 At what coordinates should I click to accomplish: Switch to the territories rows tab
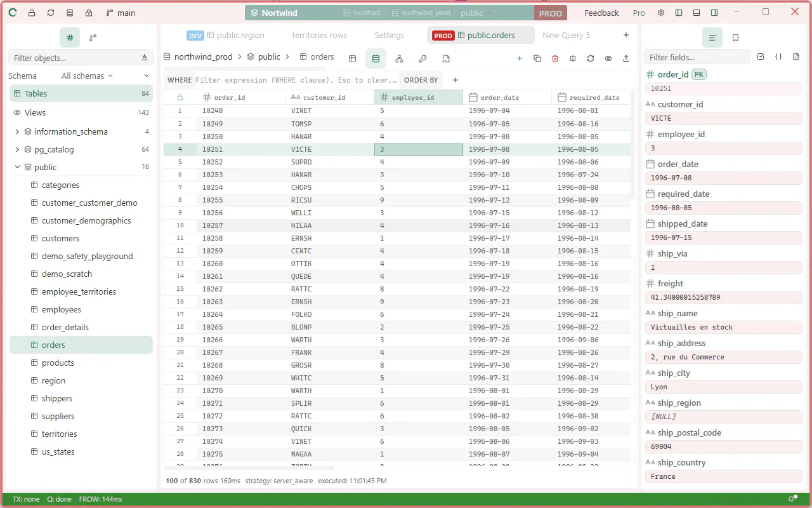(x=320, y=36)
